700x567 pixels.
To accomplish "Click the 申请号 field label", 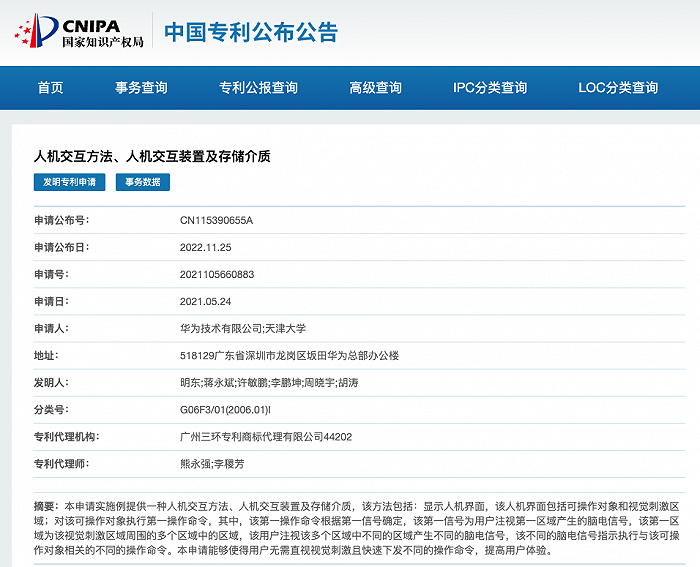I will (51, 275).
